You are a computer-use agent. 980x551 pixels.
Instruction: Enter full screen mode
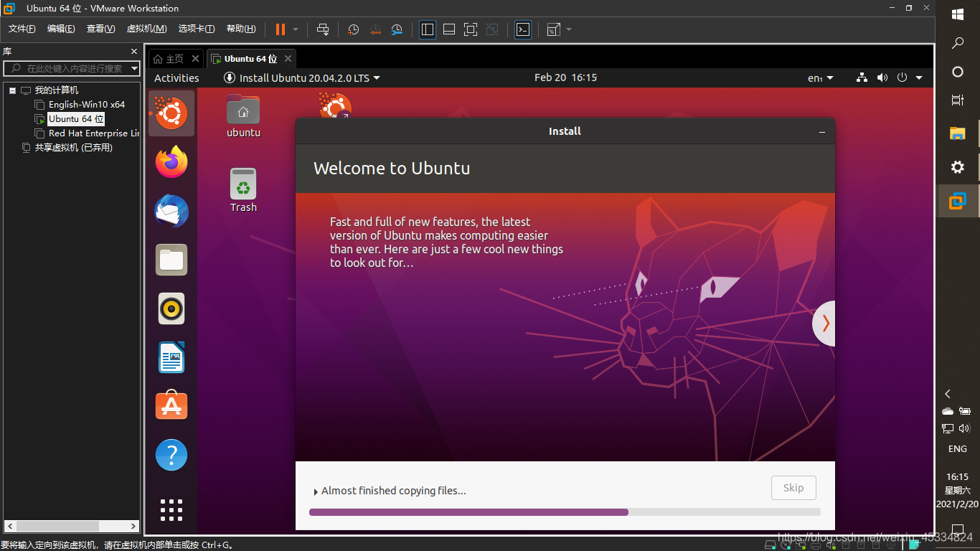pos(470,29)
